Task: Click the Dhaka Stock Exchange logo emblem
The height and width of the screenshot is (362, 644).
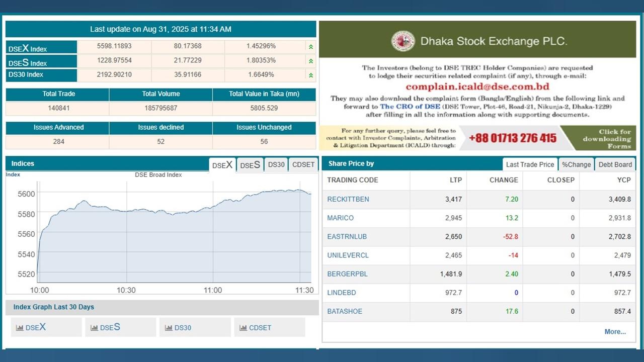Action: tap(403, 41)
